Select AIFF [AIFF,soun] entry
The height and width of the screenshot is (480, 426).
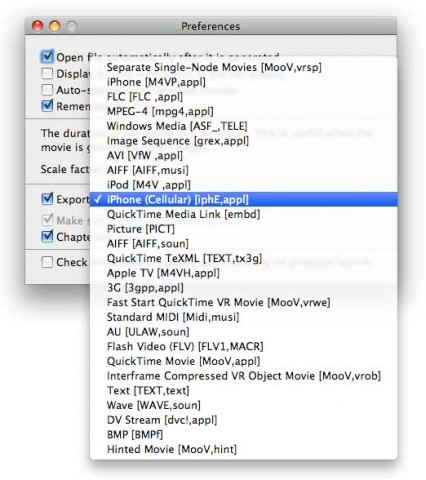tap(243, 243)
